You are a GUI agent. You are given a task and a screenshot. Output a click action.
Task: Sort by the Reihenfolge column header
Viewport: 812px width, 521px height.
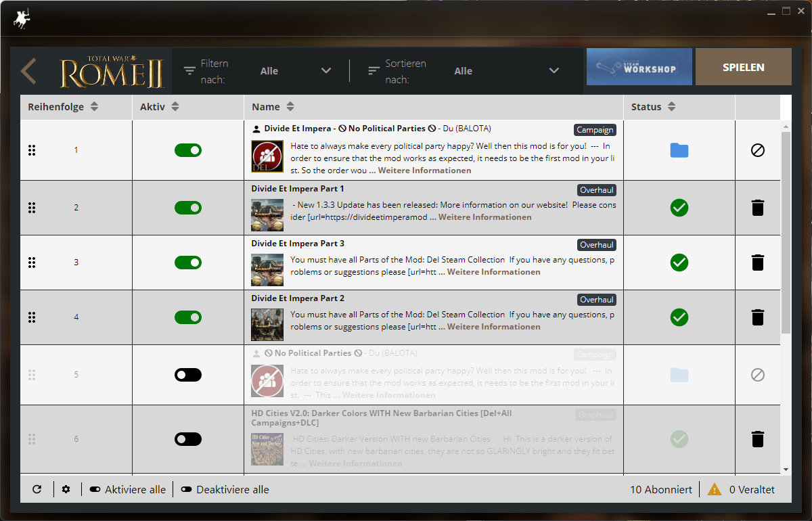(x=63, y=107)
